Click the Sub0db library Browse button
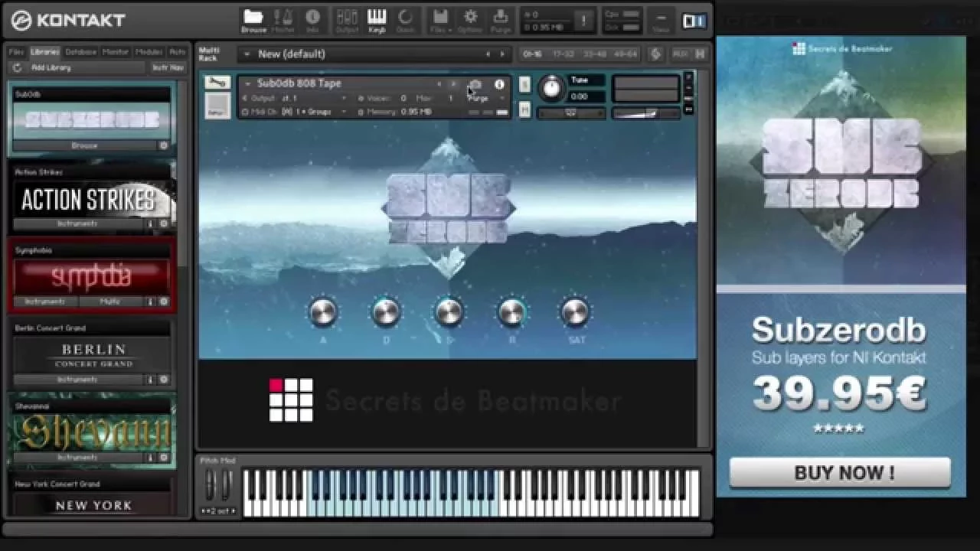980x551 pixels. pos(84,145)
